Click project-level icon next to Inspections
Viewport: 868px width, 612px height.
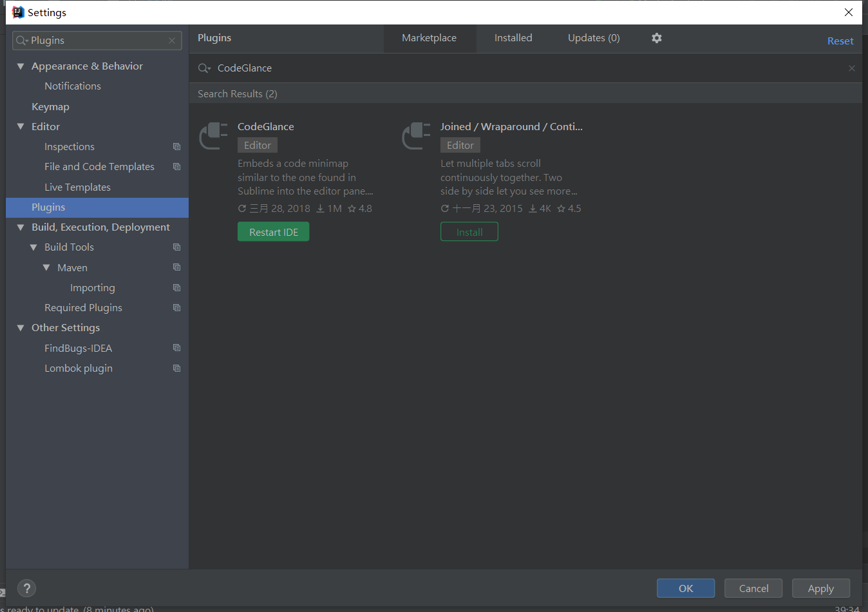tap(176, 147)
